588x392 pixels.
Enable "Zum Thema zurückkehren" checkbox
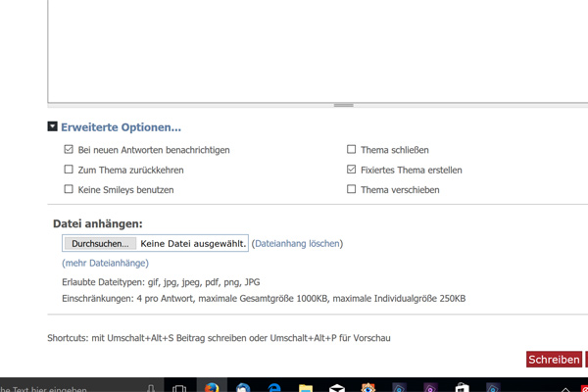69,170
